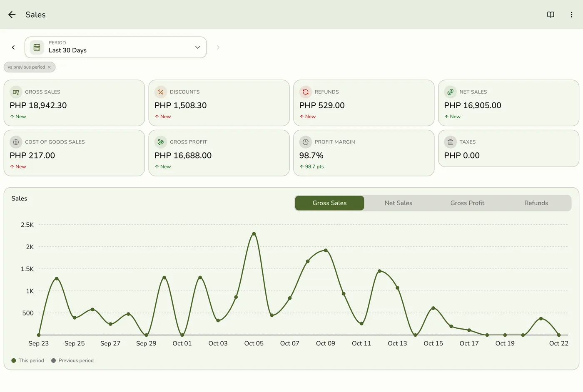
Task: Toggle 'Previous period' legend series
Action: (x=72, y=360)
